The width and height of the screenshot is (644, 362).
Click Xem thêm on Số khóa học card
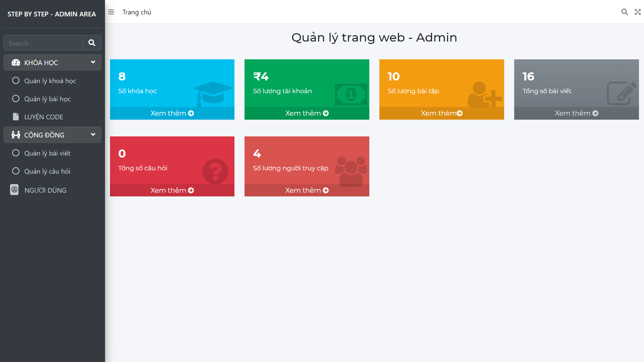[172, 113]
